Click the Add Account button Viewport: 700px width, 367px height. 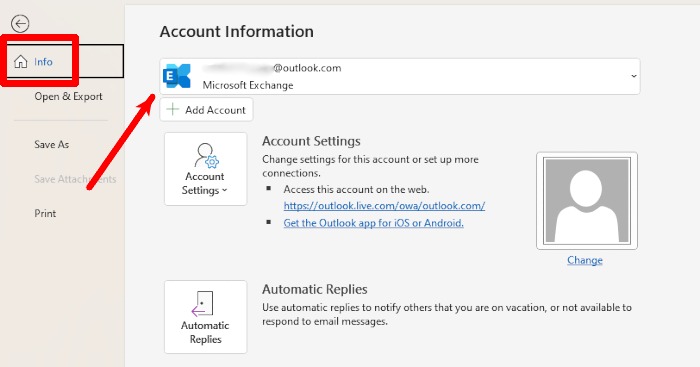[x=206, y=110]
